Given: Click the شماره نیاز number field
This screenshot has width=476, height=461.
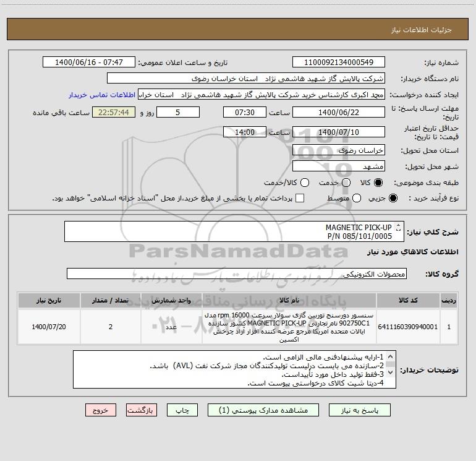Looking at the screenshot, I should (339, 62).
